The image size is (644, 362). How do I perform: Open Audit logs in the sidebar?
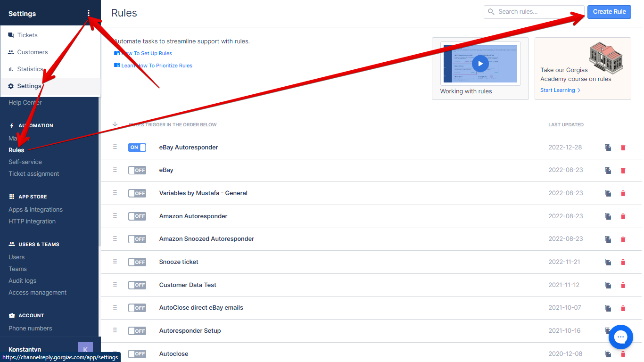coord(22,280)
